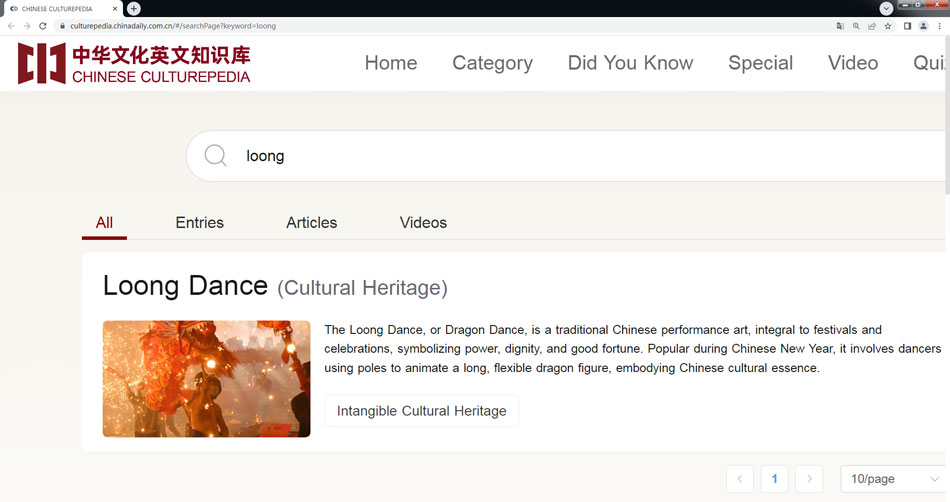Viewport: 950px width, 502px height.
Task: Open a new browser tab
Action: [x=134, y=8]
